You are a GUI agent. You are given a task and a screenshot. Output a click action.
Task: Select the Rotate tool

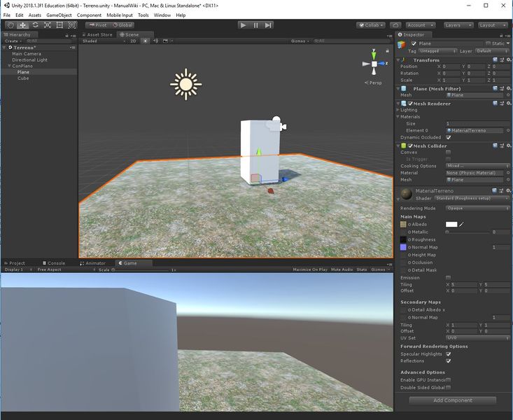35,25
